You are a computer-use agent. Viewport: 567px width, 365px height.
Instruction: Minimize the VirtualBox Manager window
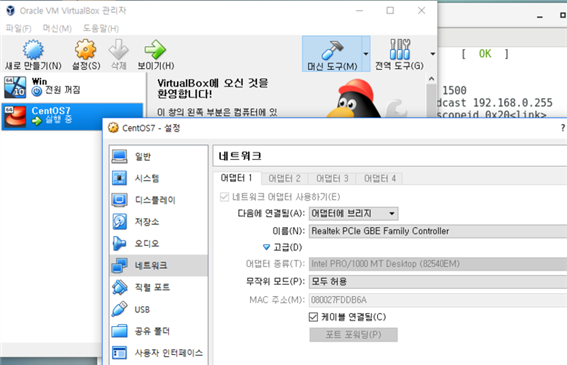pyautogui.click(x=359, y=10)
